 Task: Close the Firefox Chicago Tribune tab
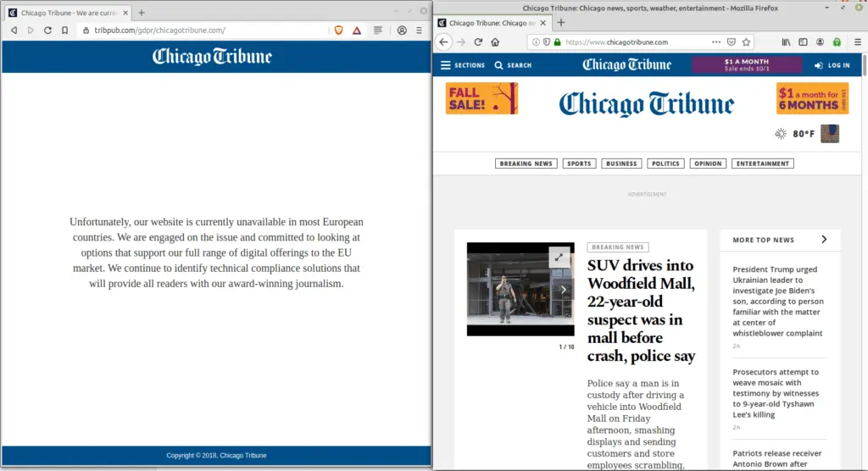[543, 23]
